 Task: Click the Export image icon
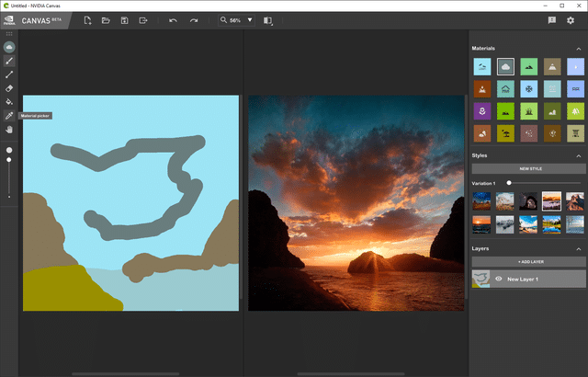coord(143,20)
